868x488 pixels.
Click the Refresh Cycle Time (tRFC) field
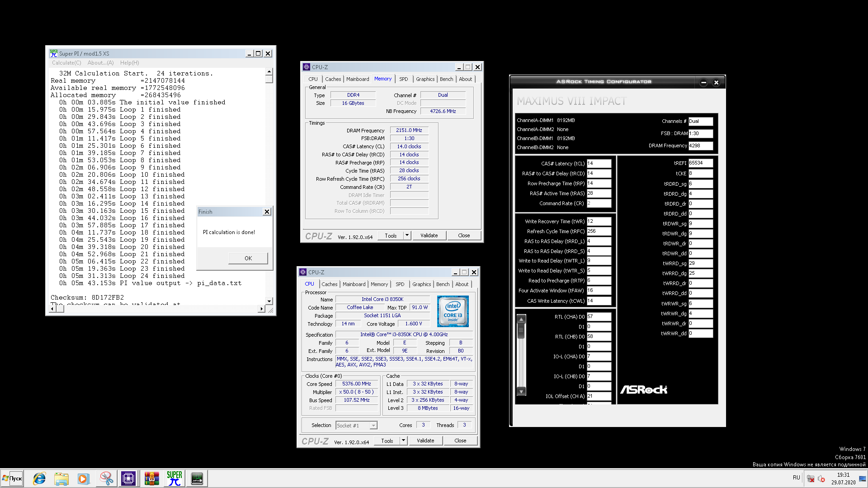click(x=599, y=231)
